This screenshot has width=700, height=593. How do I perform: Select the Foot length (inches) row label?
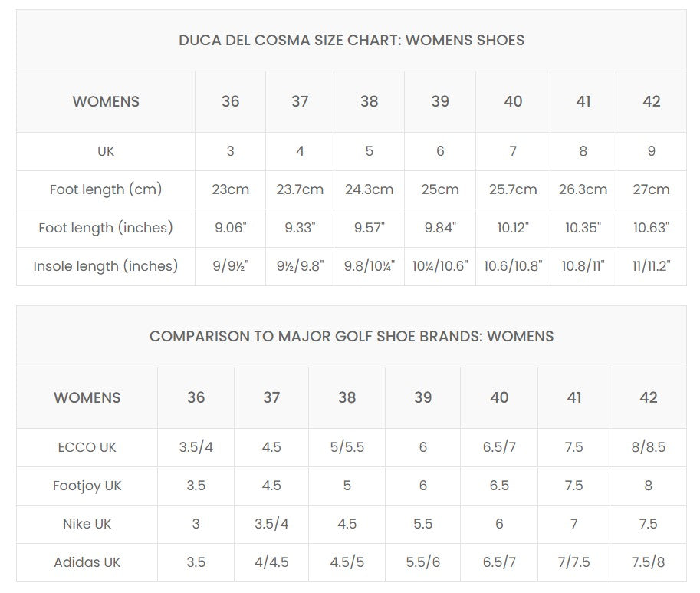pos(106,228)
